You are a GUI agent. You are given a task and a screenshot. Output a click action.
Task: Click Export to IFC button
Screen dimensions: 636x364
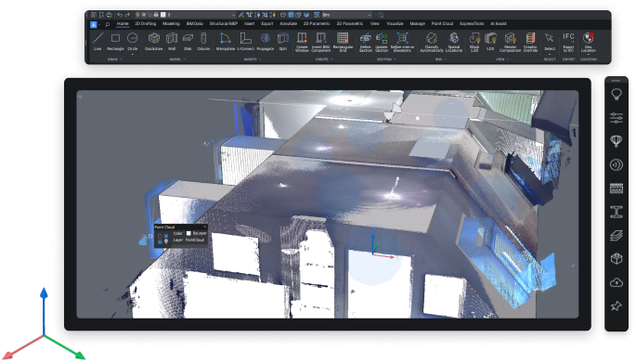(x=568, y=42)
